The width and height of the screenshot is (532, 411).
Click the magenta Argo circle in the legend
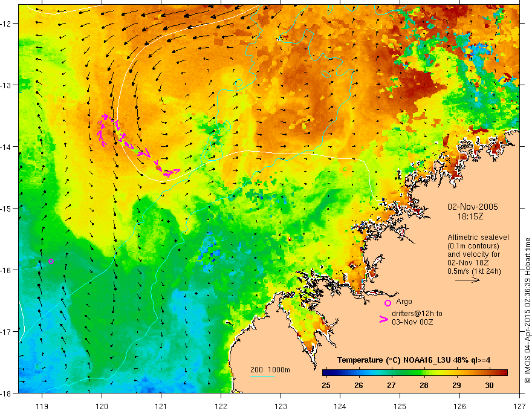(388, 303)
